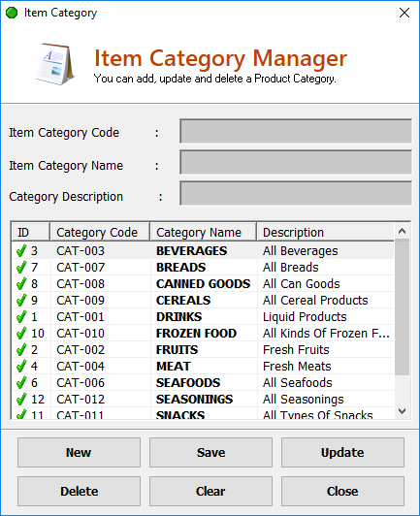Sort by Category Name column header

[x=204, y=233]
